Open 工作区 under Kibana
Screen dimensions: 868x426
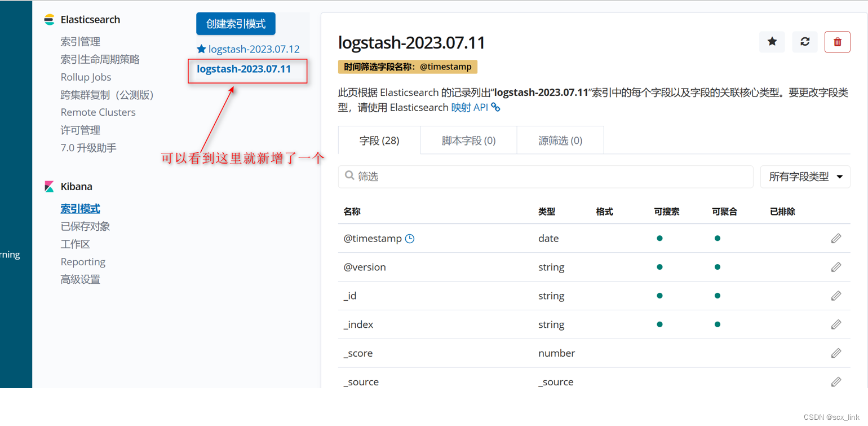(x=76, y=244)
